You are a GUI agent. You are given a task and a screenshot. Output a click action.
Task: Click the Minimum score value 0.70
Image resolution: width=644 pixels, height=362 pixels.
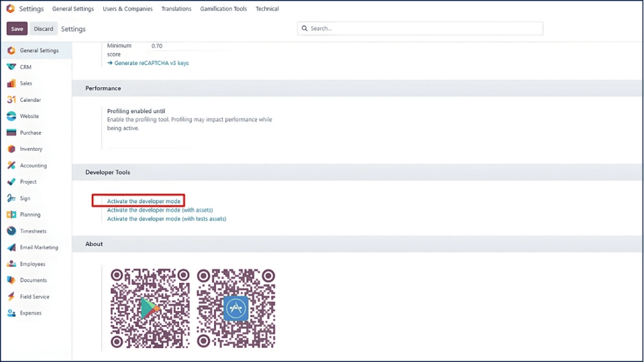[157, 46]
